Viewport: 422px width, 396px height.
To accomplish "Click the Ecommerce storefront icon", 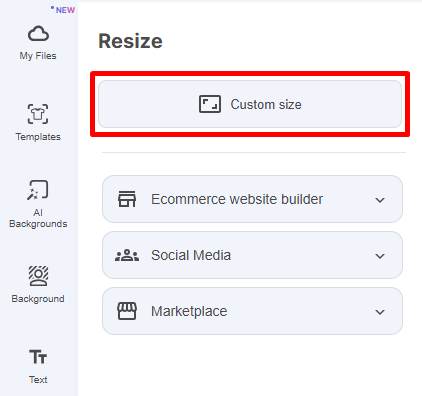I will pos(127,199).
